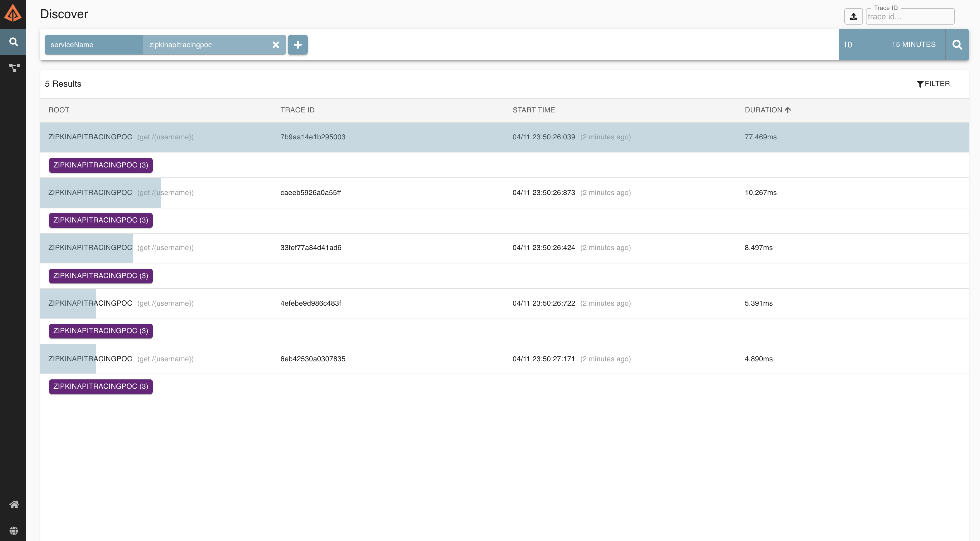This screenshot has height=541, width=980.
Task: Open trace 7b9aa14e1b295003 row
Action: point(312,137)
